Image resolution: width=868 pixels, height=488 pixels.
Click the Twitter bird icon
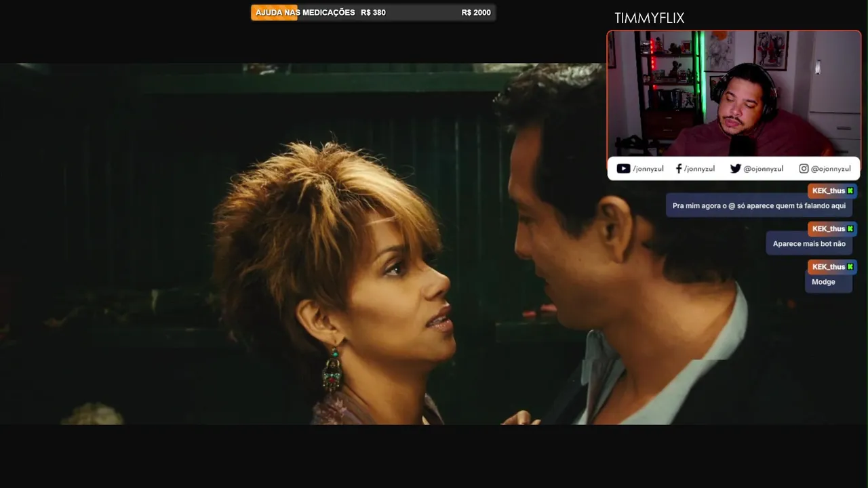pyautogui.click(x=735, y=169)
